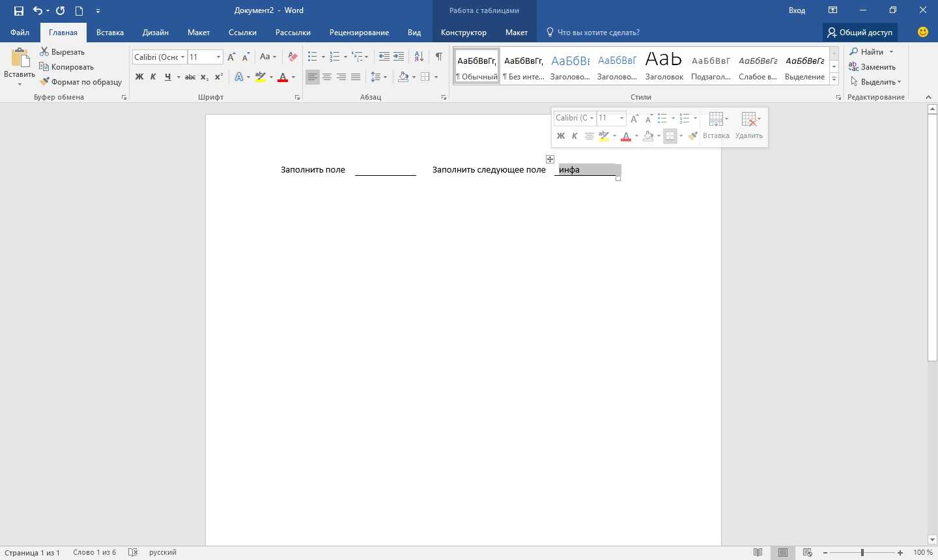Image resolution: width=938 pixels, height=560 pixels.
Task: Toggle italic formatting with К button
Action: (x=154, y=77)
